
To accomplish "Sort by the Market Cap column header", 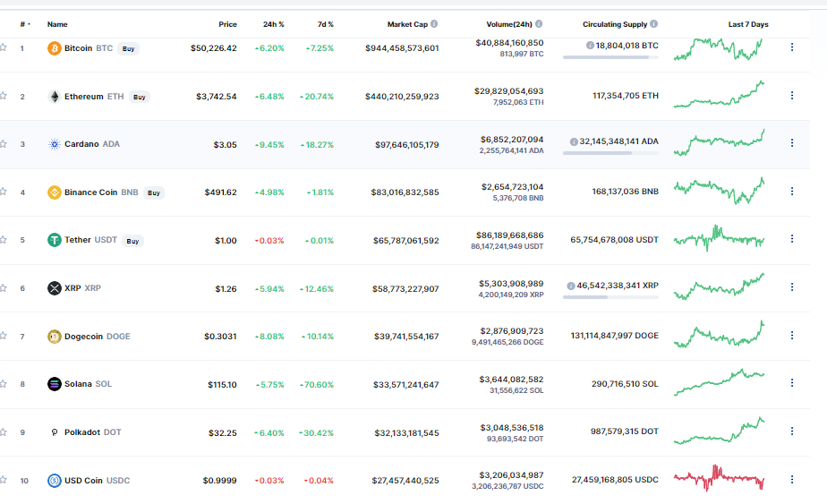I will click(x=407, y=24).
